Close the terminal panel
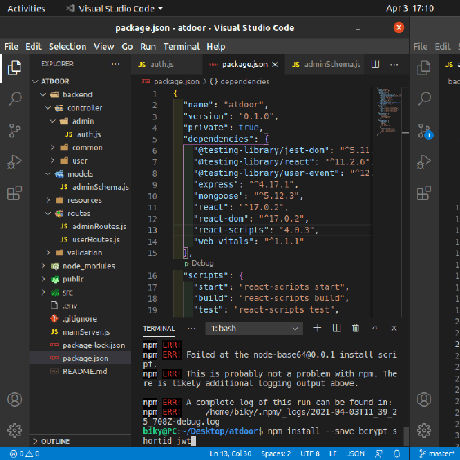This screenshot has width=460, height=460. (394, 328)
